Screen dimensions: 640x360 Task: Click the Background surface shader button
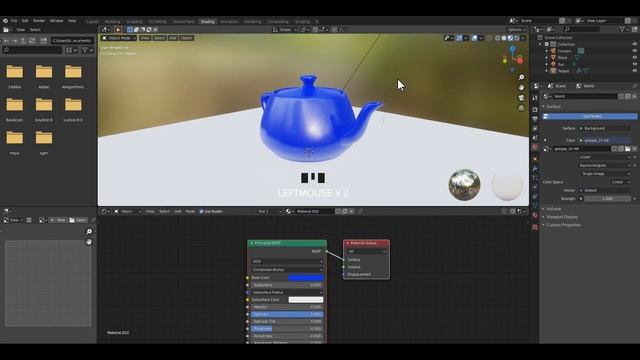pyautogui.click(x=604, y=129)
